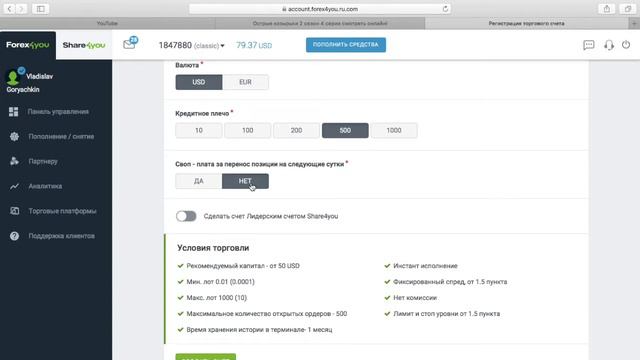Image resolution: width=640 pixels, height=360 pixels.
Task: Click 'Макс. лот 1000 (10)' text
Action: (x=217, y=298)
